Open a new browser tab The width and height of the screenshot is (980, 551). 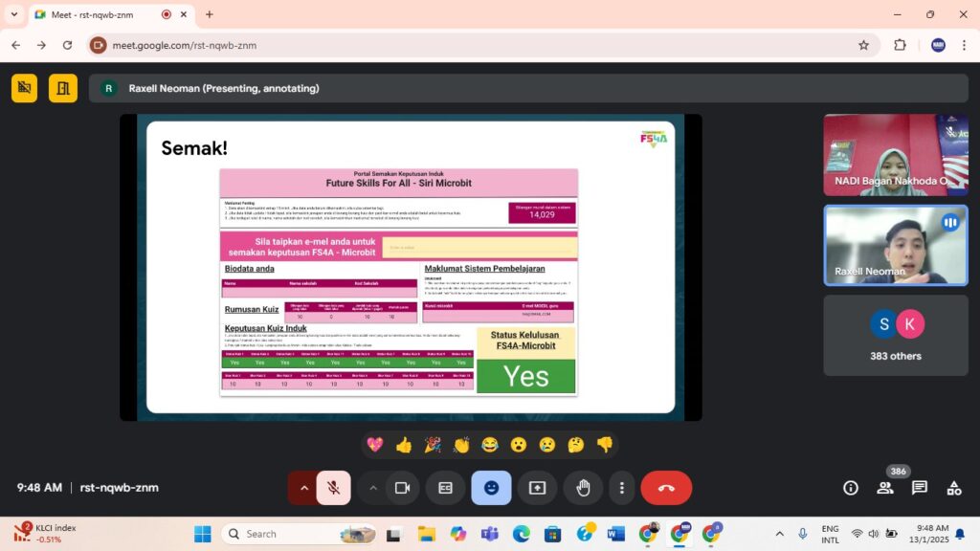pyautogui.click(x=210, y=14)
